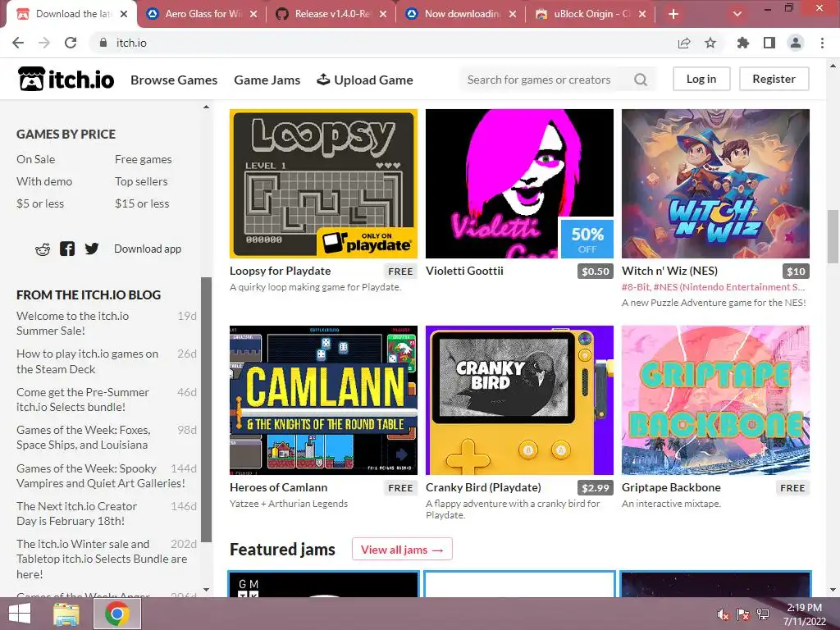Open How to play on Steam Deck post
The image size is (840, 630).
(87, 362)
